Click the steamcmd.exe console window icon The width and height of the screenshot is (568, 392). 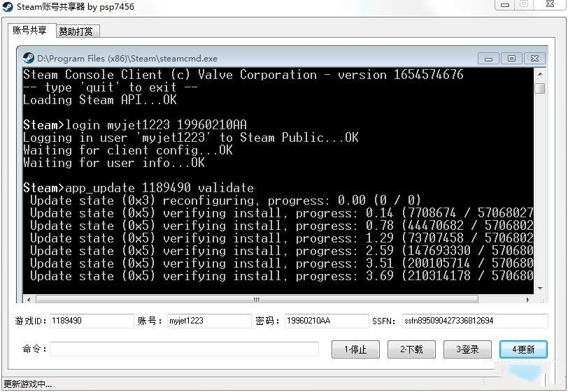[x=28, y=58]
